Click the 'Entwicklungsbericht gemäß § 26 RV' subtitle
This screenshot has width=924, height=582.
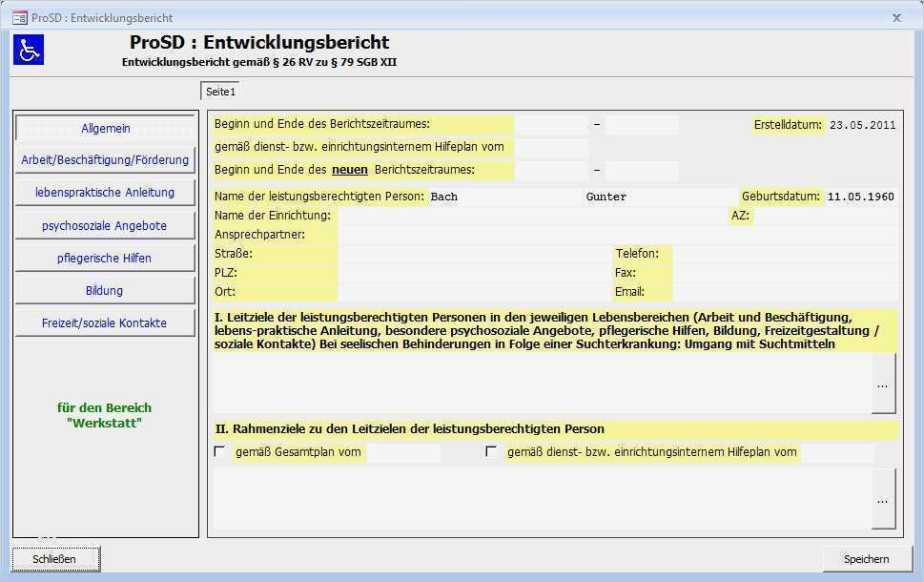click(259, 62)
